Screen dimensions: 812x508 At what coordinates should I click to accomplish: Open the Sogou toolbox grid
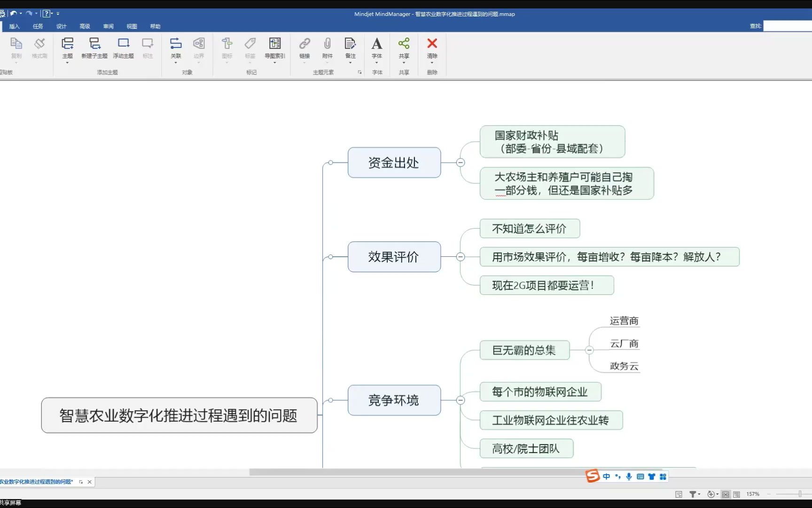663,476
